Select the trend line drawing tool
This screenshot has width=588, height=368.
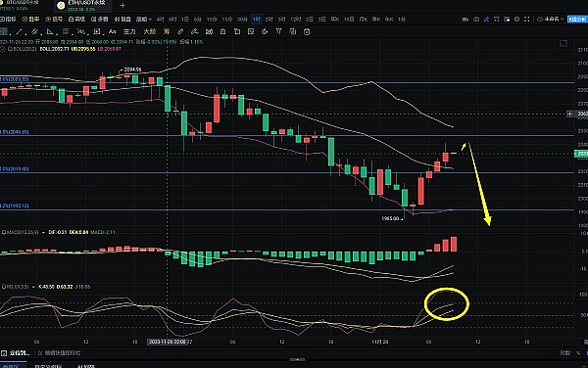[20, 32]
